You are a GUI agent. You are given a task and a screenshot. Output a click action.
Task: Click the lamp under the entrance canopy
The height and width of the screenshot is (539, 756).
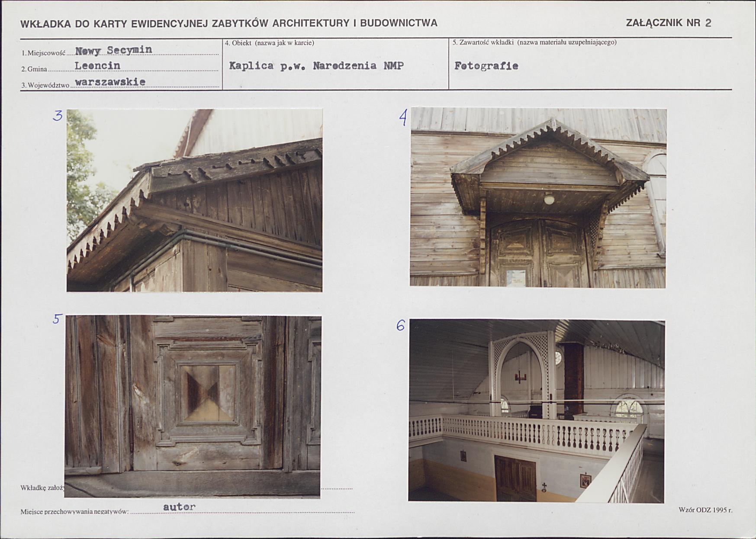pos(549,198)
